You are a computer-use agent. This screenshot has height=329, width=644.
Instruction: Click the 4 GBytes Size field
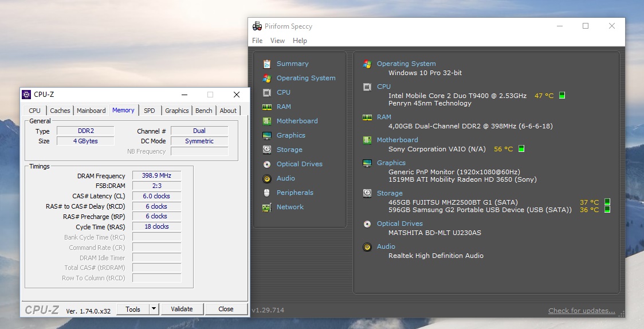[x=85, y=141]
